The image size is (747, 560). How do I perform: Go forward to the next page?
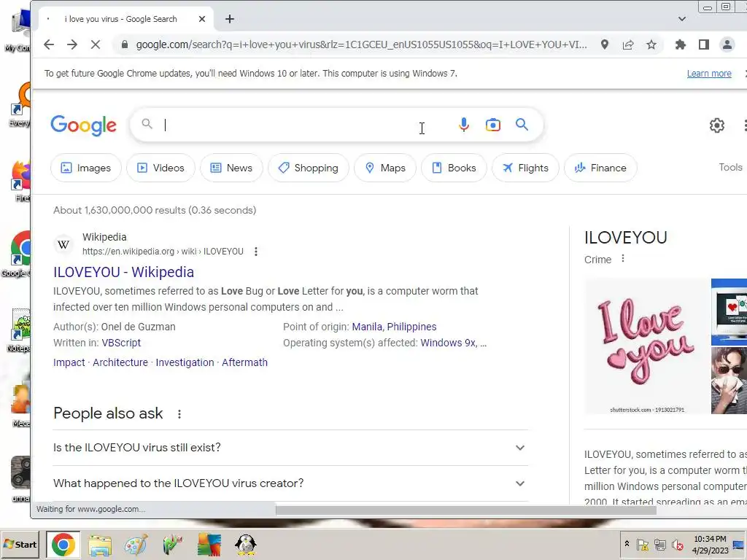(72, 44)
